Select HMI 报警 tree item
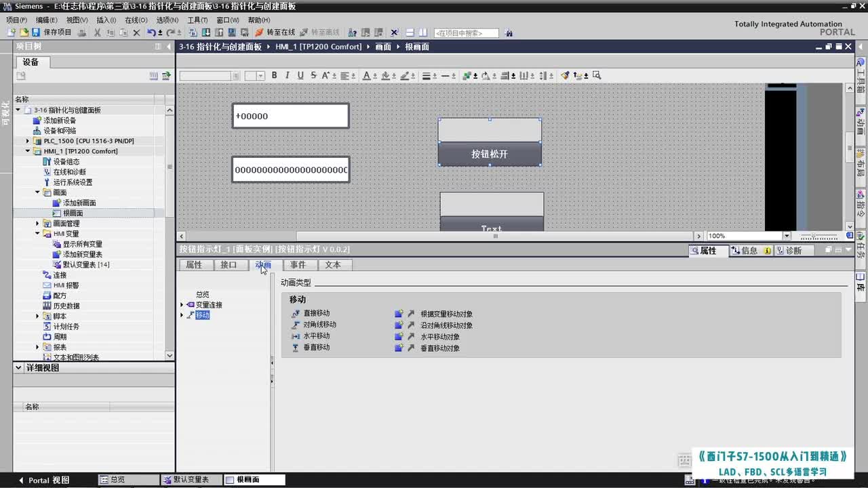 [66, 285]
